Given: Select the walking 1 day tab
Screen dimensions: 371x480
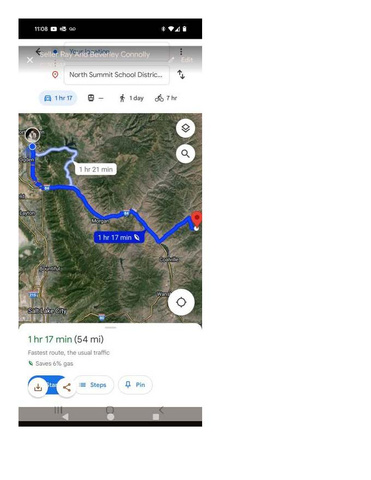Looking at the screenshot, I should [x=132, y=98].
